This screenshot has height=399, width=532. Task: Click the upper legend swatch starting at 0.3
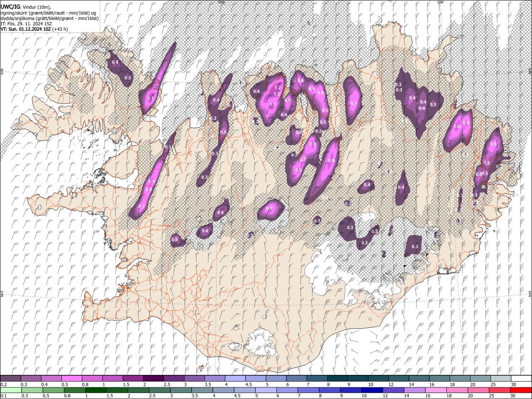coord(31,379)
